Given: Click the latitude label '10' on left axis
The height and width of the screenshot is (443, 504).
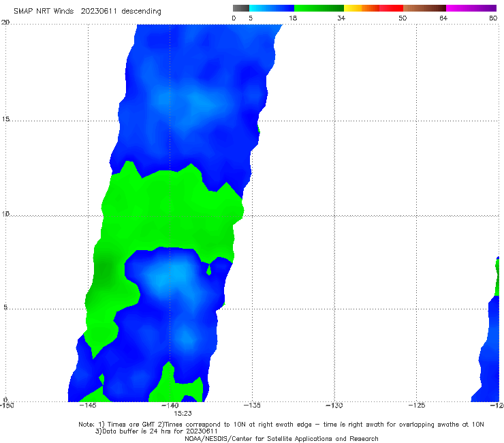Looking at the screenshot, I should click(x=5, y=214).
